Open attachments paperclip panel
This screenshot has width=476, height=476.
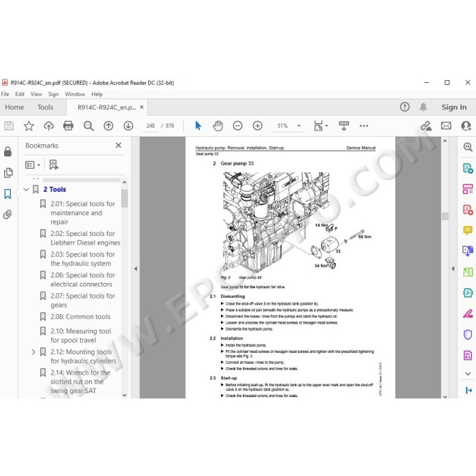(x=7, y=215)
